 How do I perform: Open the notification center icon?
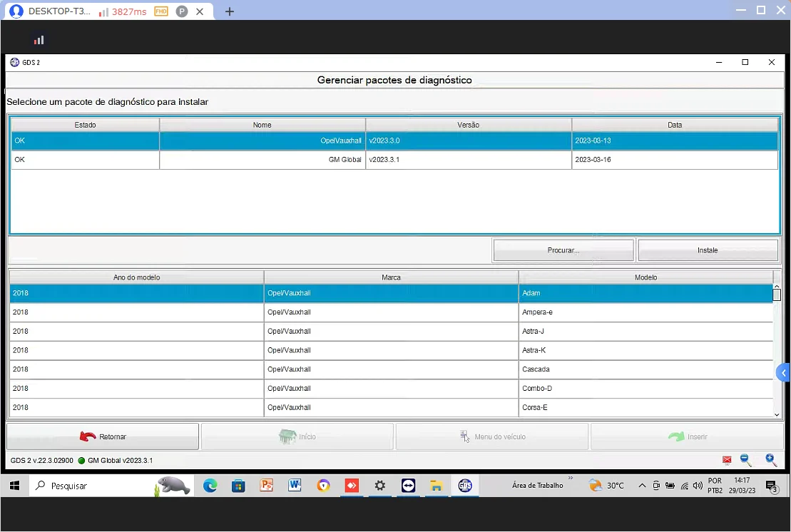[x=771, y=486]
